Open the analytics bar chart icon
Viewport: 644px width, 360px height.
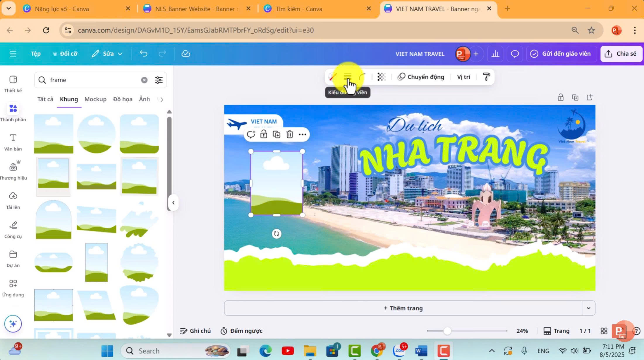pyautogui.click(x=495, y=54)
